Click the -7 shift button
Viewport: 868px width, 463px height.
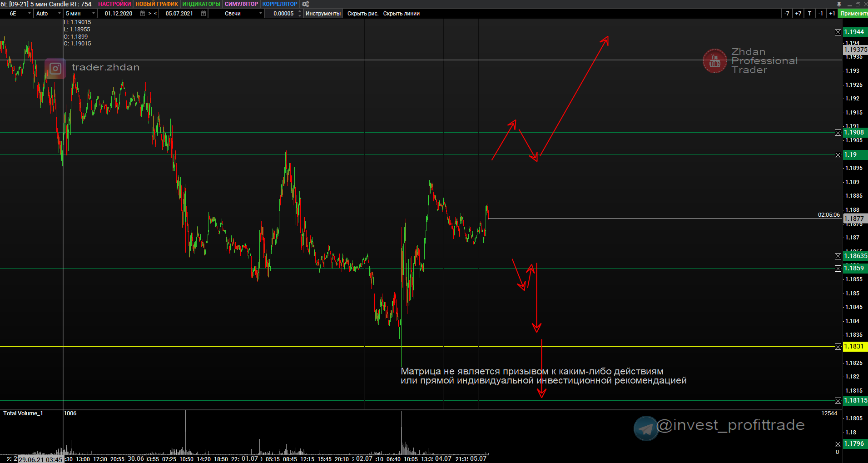[787, 14]
